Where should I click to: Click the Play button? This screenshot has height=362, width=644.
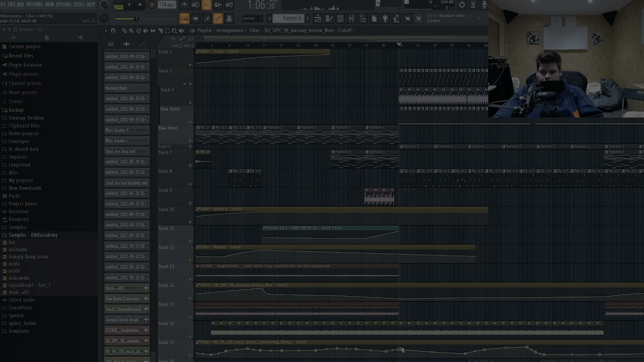click(x=129, y=5)
